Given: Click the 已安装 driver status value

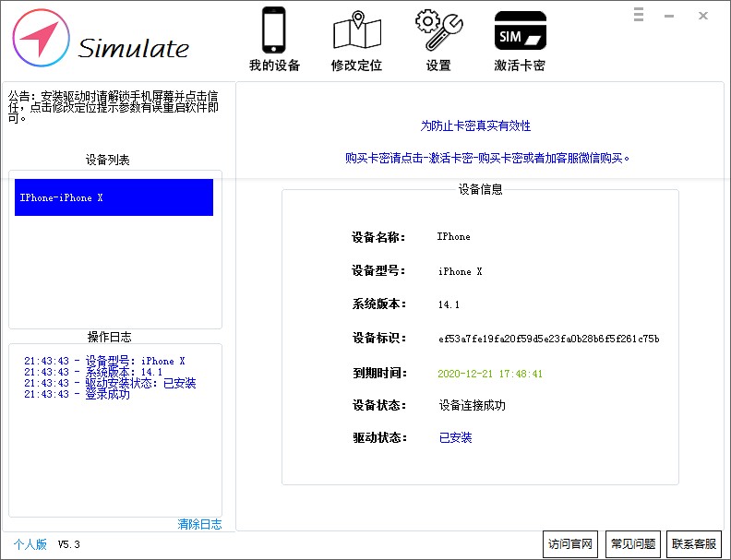Looking at the screenshot, I should pos(455,437).
